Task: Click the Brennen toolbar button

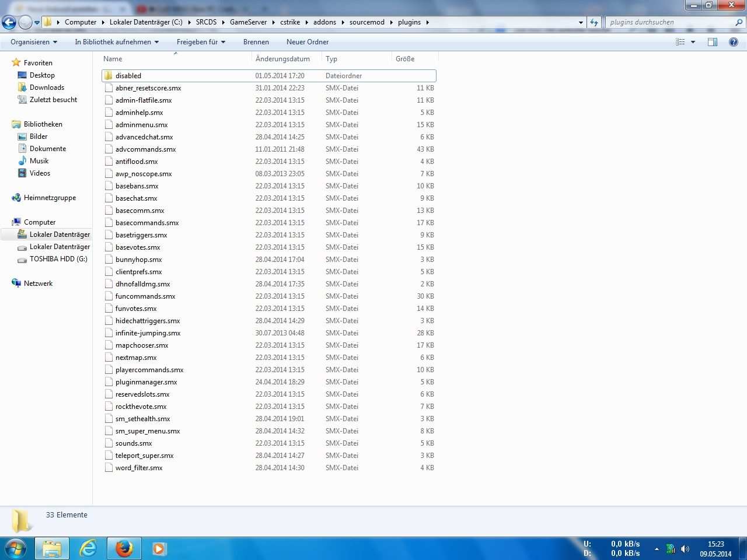Action: [x=256, y=42]
